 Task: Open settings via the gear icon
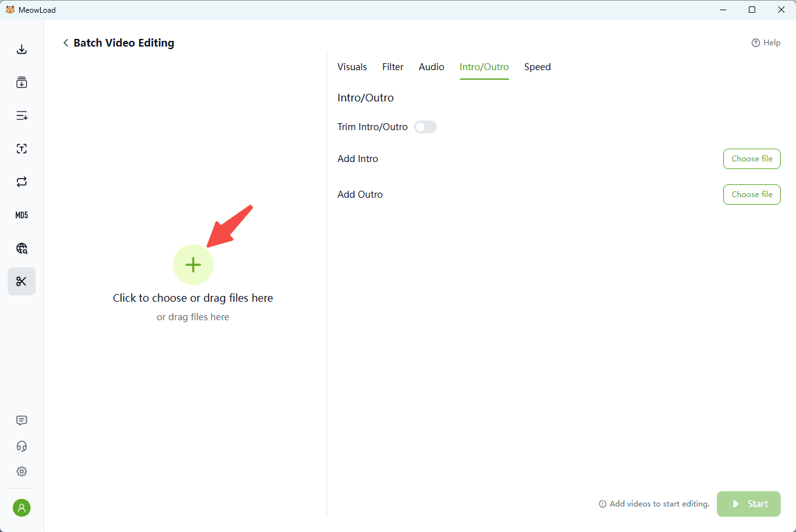click(x=22, y=471)
